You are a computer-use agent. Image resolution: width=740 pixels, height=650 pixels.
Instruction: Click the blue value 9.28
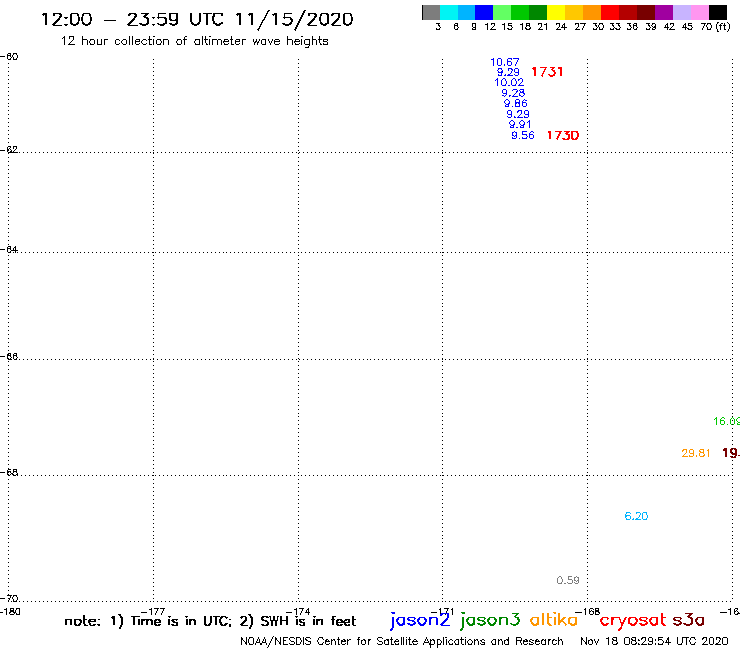[513, 93]
